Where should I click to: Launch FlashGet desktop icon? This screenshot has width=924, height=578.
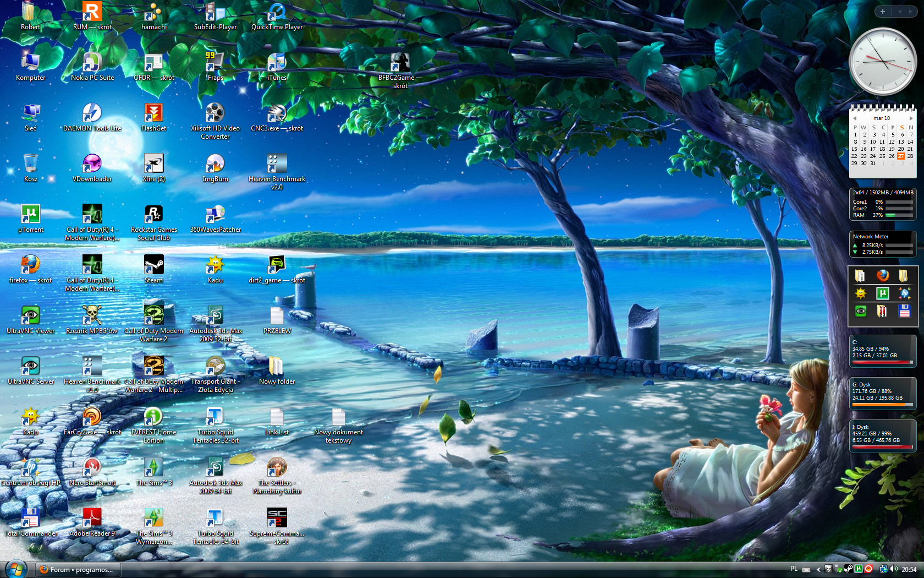pos(153,113)
